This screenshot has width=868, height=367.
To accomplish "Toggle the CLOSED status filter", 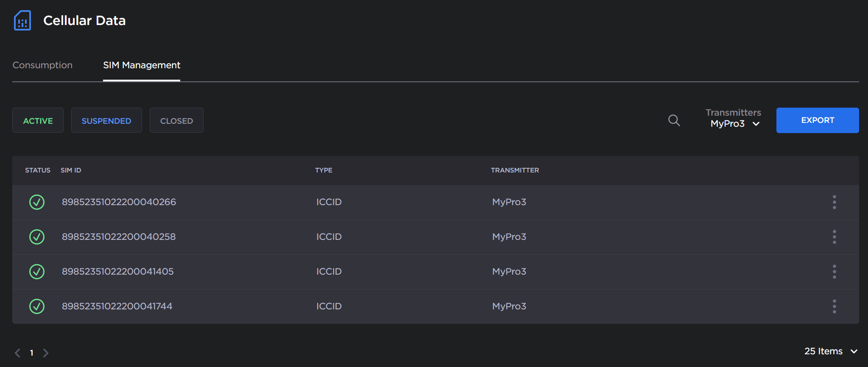I will (x=176, y=120).
